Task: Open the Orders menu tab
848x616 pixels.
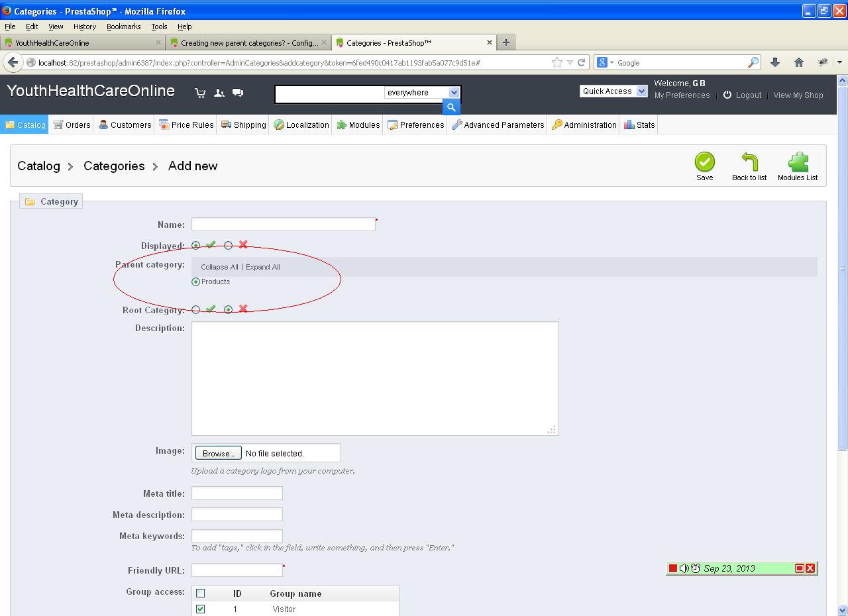Action: point(72,125)
